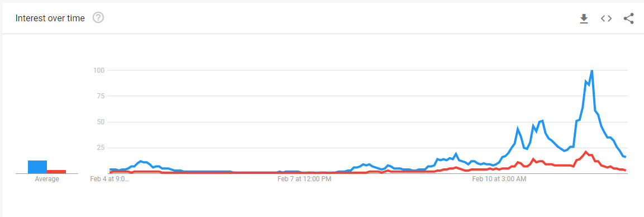Click the blue line's early Feb 4 bump
This screenshot has height=217, width=644.
[141, 161]
